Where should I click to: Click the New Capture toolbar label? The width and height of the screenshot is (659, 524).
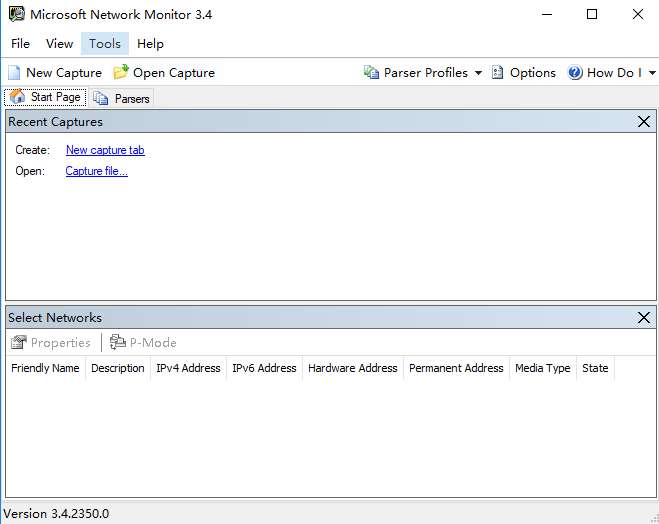point(64,73)
